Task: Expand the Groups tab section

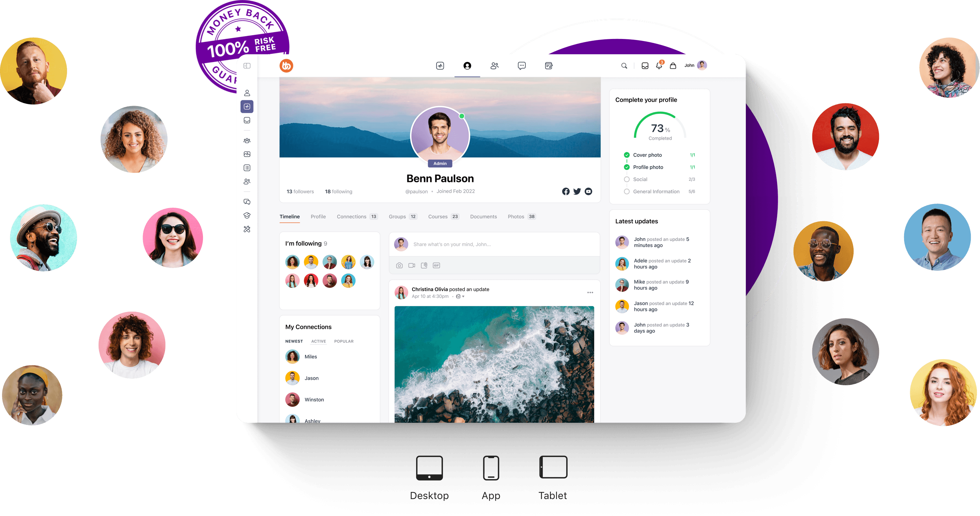Action: click(x=396, y=216)
